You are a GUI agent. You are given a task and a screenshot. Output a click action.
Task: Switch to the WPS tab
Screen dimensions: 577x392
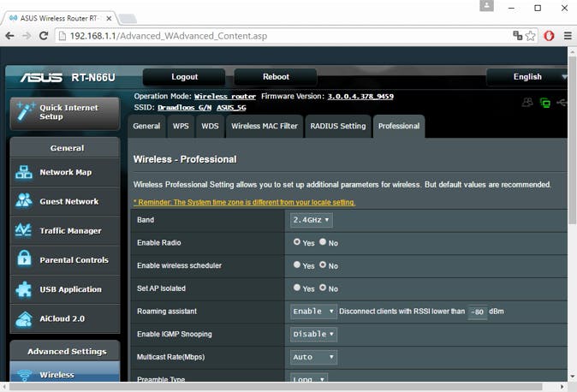(181, 127)
